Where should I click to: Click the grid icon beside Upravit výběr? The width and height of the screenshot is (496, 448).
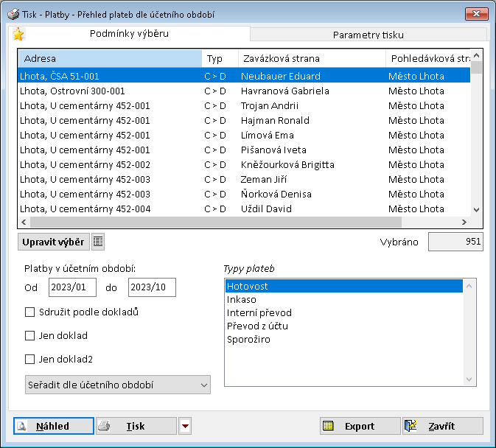98,242
